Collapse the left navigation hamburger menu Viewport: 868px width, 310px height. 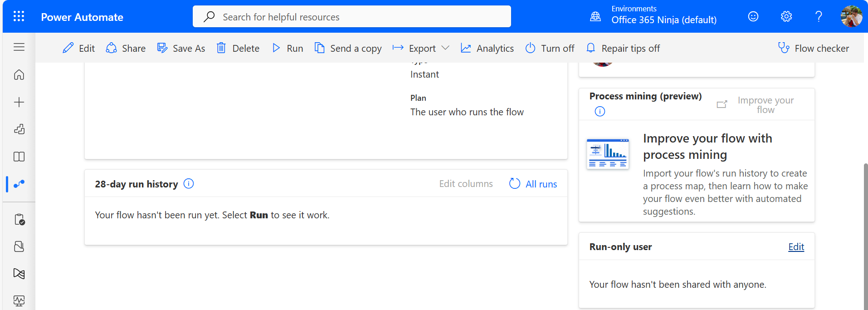click(19, 47)
